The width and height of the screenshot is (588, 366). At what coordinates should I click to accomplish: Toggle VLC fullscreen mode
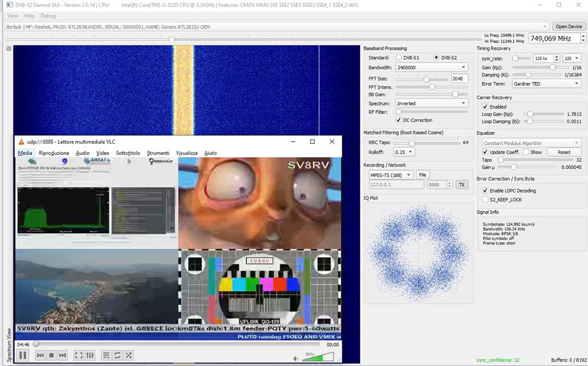coord(79,355)
